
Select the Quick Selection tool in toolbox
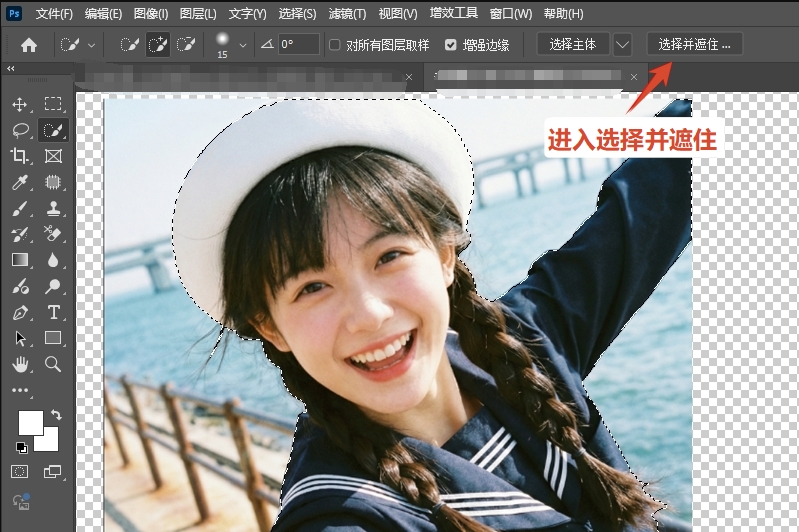pos(53,130)
